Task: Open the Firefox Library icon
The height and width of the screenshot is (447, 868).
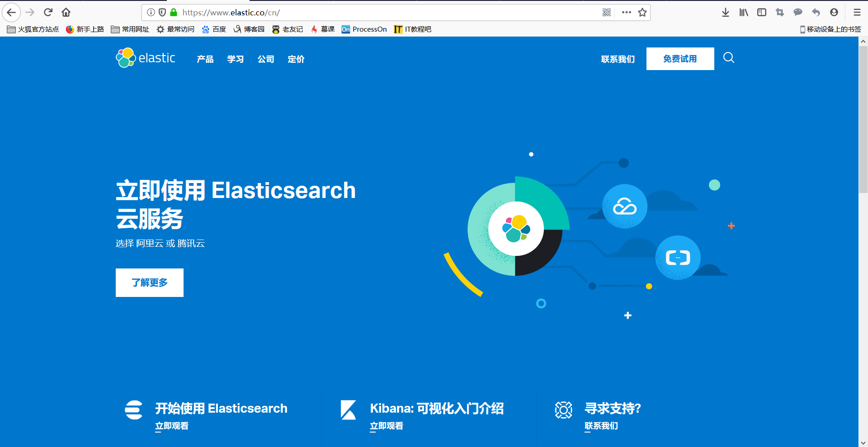Action: pyautogui.click(x=743, y=12)
